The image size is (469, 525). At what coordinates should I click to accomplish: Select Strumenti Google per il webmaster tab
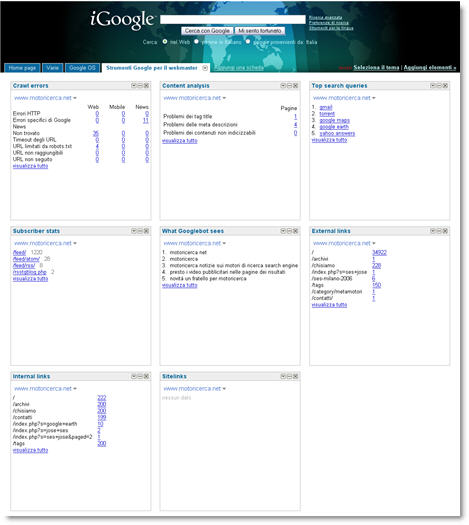tap(152, 68)
